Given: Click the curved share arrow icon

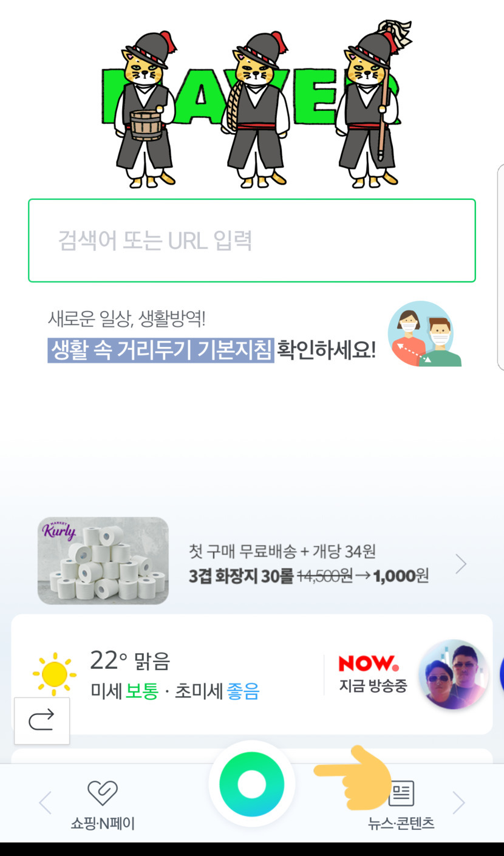Looking at the screenshot, I should [41, 721].
